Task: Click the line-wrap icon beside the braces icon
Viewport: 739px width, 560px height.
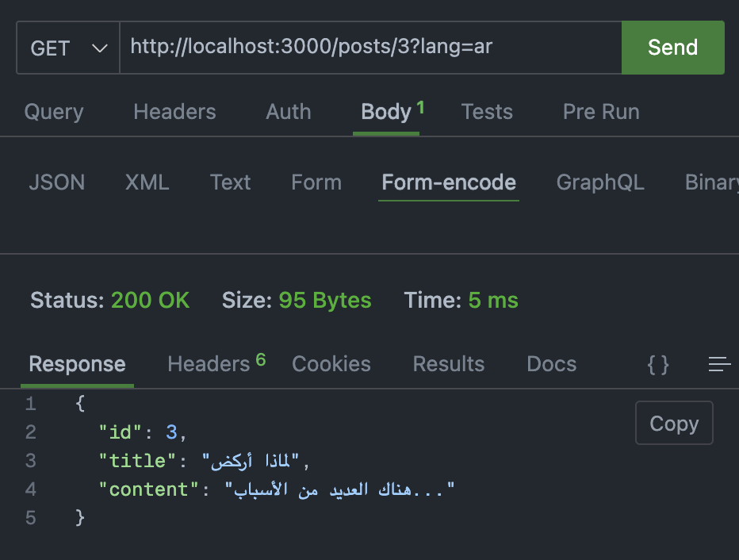Action: pos(719,364)
